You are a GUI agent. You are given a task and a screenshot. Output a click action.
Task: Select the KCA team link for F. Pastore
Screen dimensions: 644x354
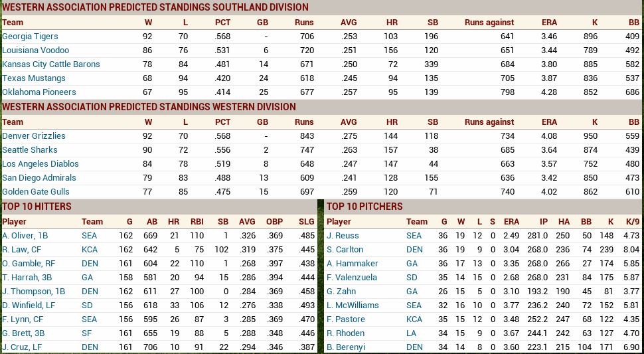(414, 319)
